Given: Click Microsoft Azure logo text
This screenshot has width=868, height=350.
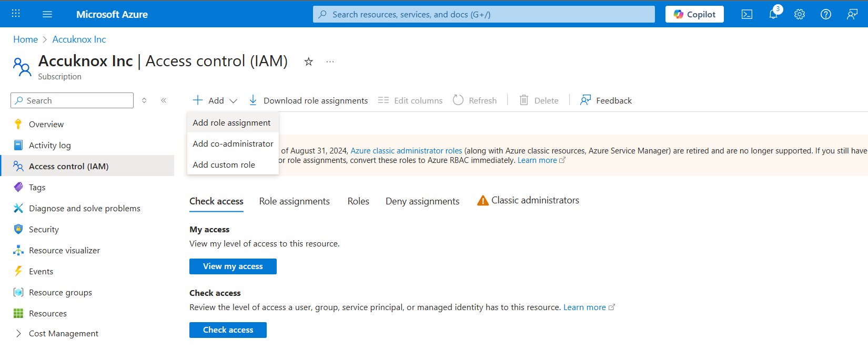Looking at the screenshot, I should 112,14.
